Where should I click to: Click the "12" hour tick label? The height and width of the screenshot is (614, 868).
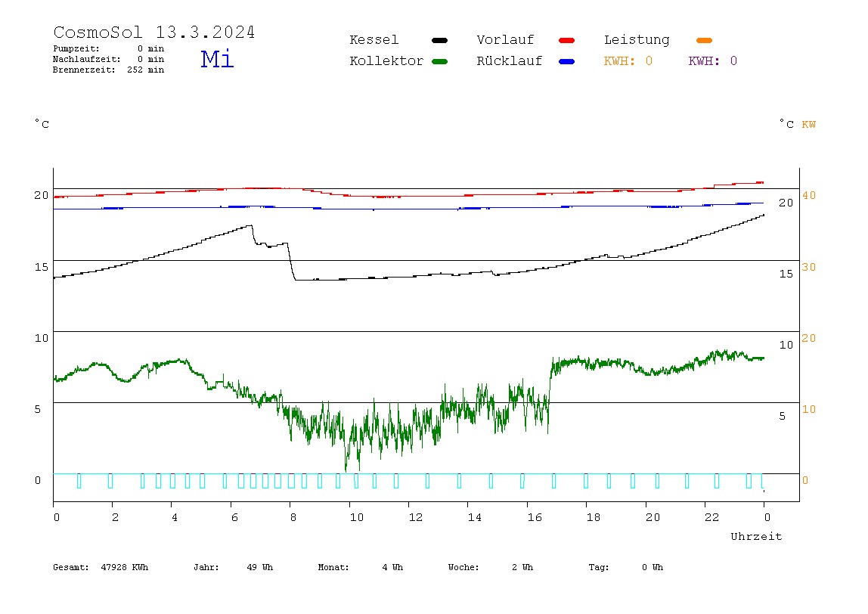416,517
